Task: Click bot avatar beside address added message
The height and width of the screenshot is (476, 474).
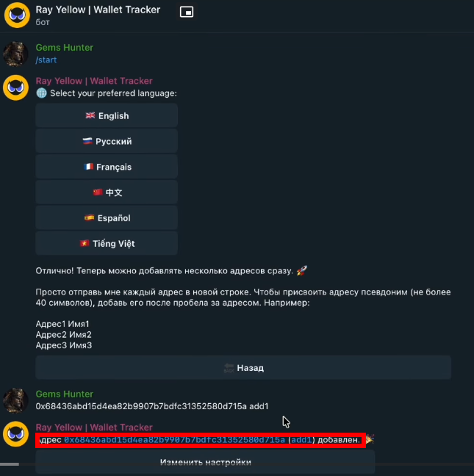Action: 16,433
